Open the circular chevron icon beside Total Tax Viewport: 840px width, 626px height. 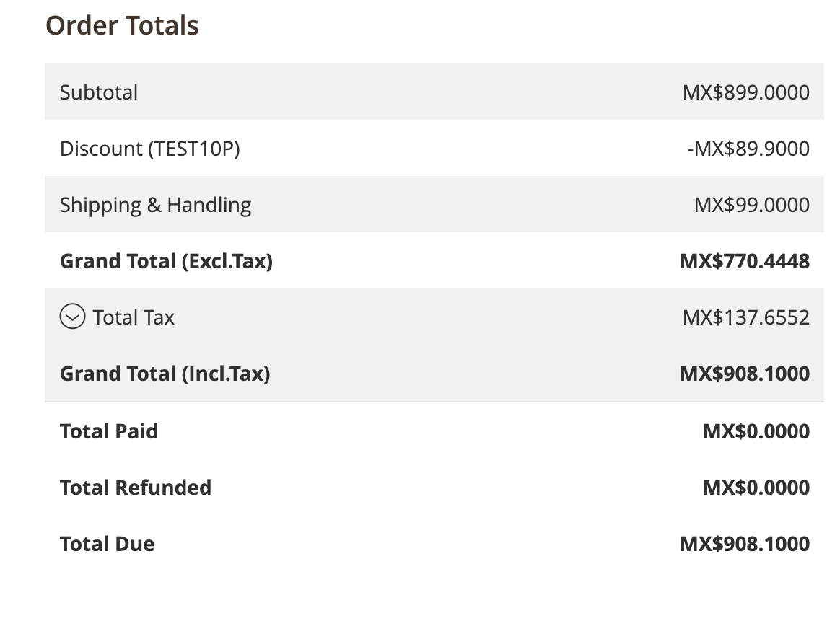[72, 317]
